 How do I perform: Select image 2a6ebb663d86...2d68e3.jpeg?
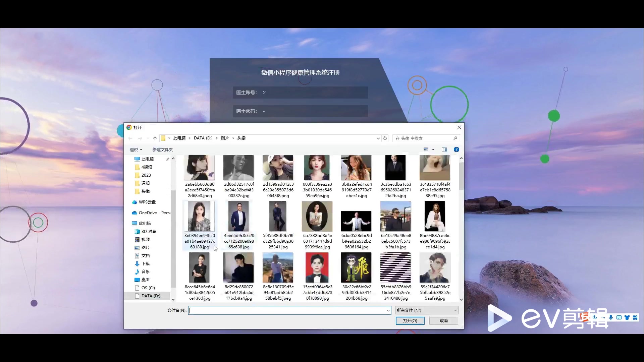click(200, 177)
